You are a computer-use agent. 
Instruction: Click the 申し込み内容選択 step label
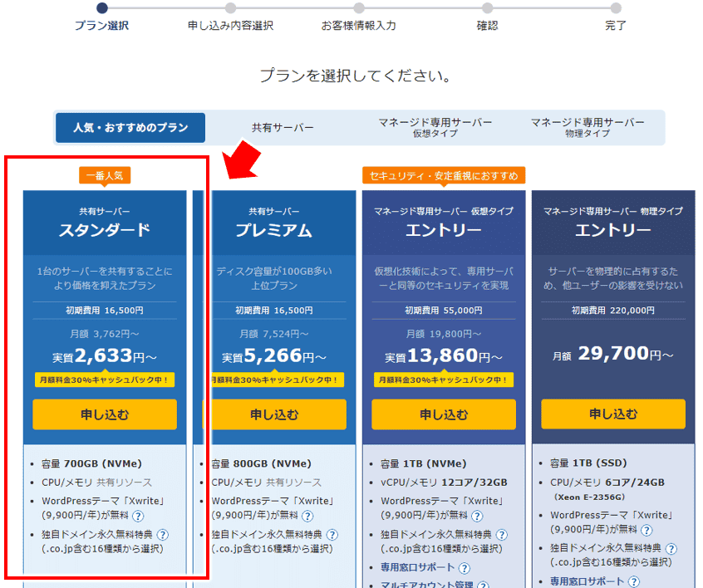tap(230, 26)
